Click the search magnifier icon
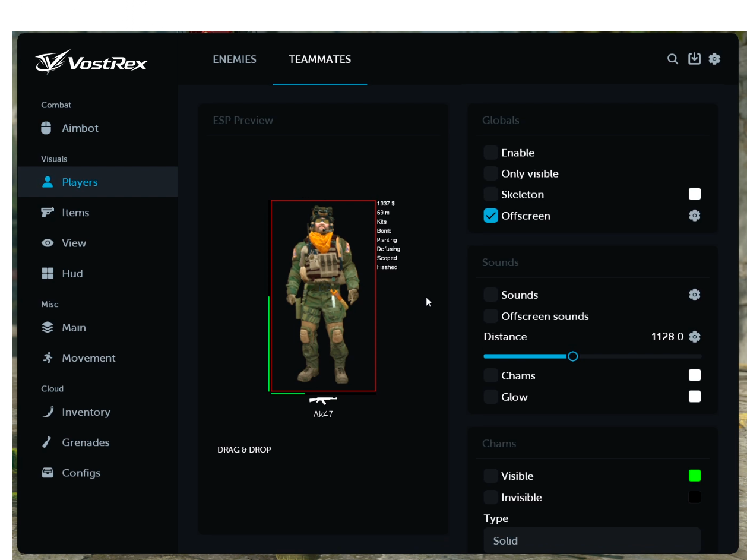This screenshot has height=560, width=747. click(672, 59)
